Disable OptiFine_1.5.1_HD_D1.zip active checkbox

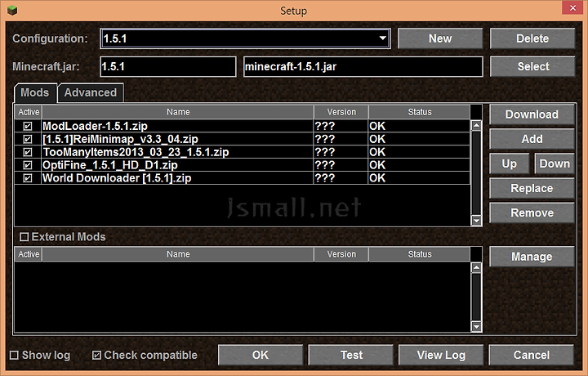(x=28, y=165)
